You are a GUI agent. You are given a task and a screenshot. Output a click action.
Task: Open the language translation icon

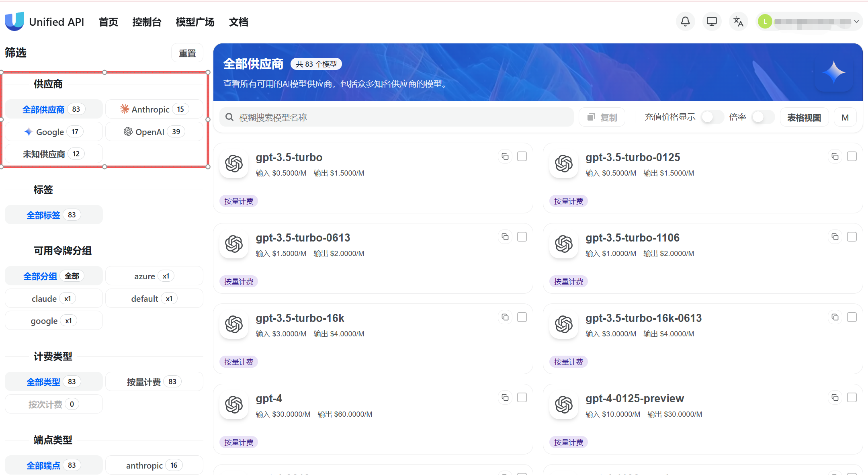pos(738,22)
